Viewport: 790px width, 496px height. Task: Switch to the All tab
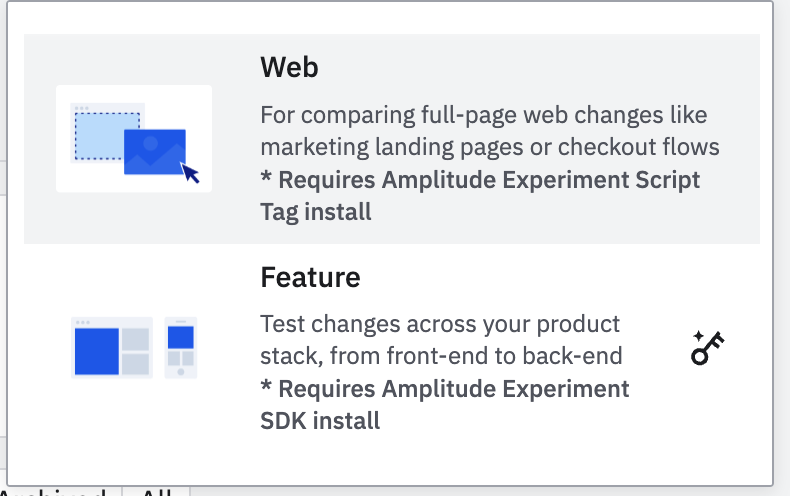pos(156,492)
